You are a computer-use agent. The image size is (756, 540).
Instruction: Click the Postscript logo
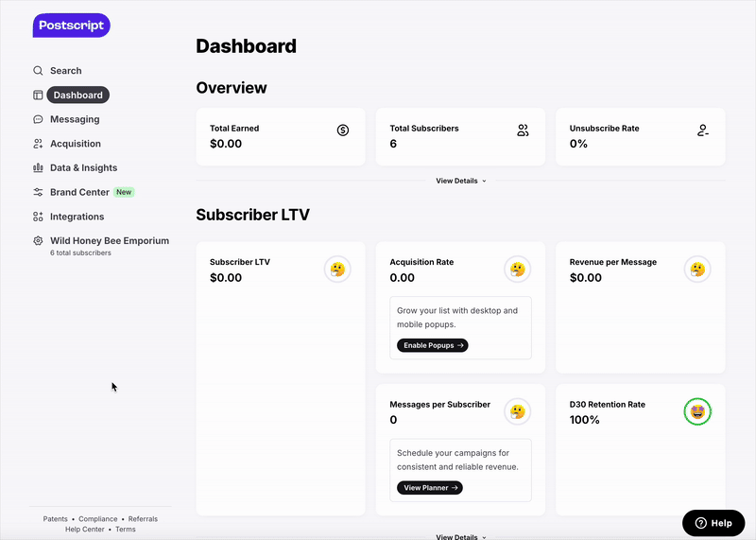71,26
